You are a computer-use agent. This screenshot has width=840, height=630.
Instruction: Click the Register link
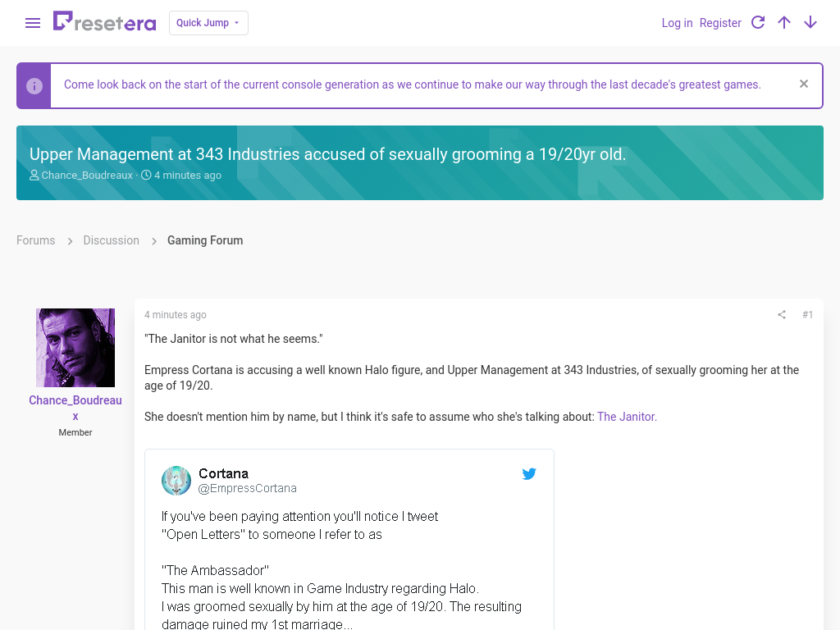[x=720, y=23]
